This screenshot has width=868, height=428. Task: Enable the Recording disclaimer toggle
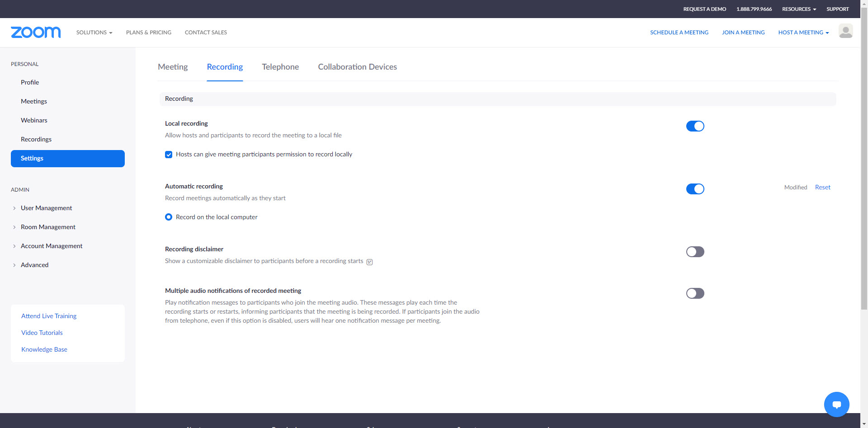click(x=695, y=252)
